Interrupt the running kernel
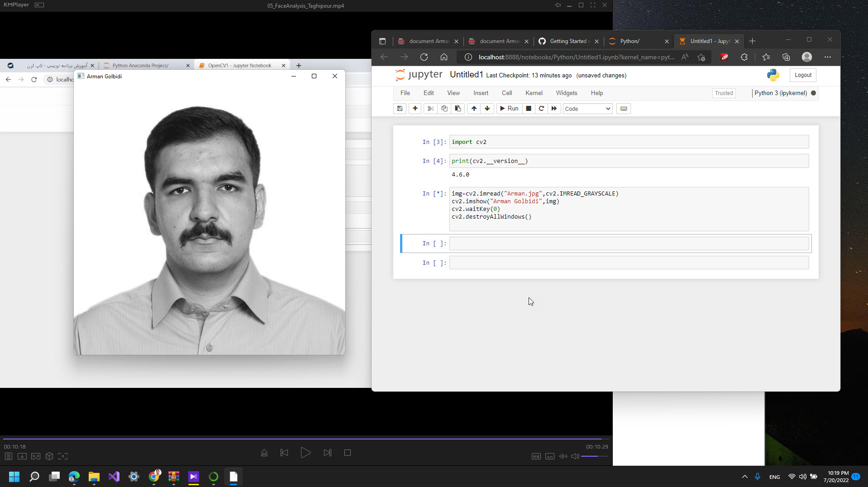This screenshot has width=868, height=487. click(528, 109)
